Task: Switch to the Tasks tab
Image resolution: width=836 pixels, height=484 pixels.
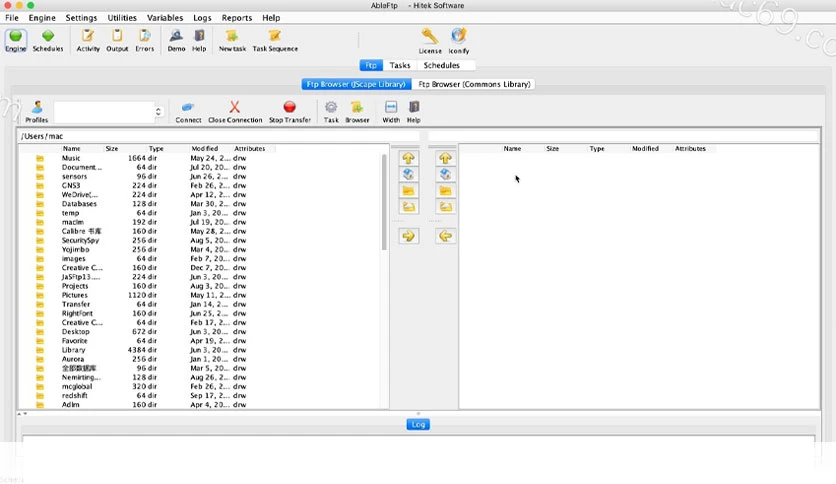Action: tap(400, 65)
